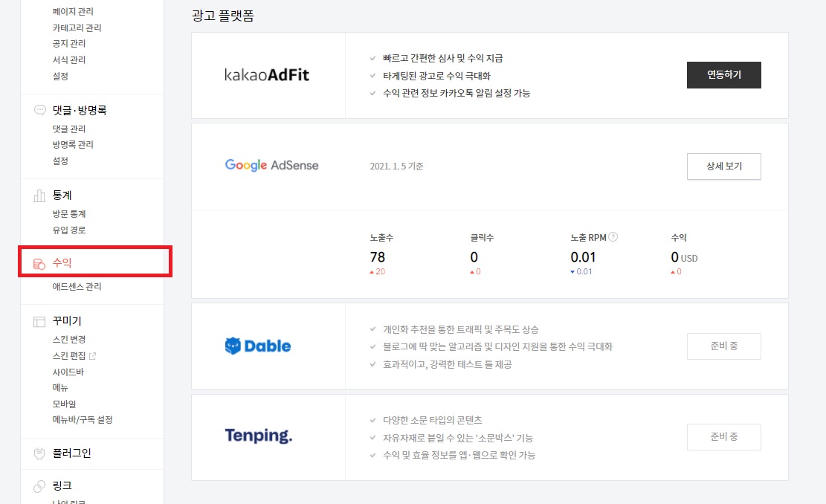This screenshot has width=826, height=504.
Task: Select the 수익 menu heading
Action: coord(62,263)
